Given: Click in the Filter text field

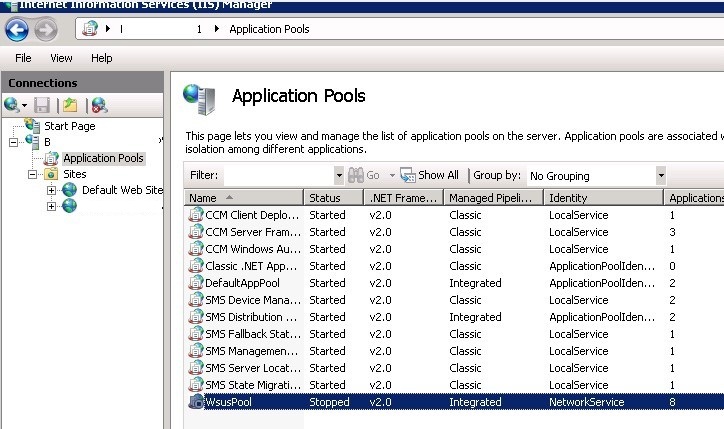Looking at the screenshot, I should tap(279, 175).
